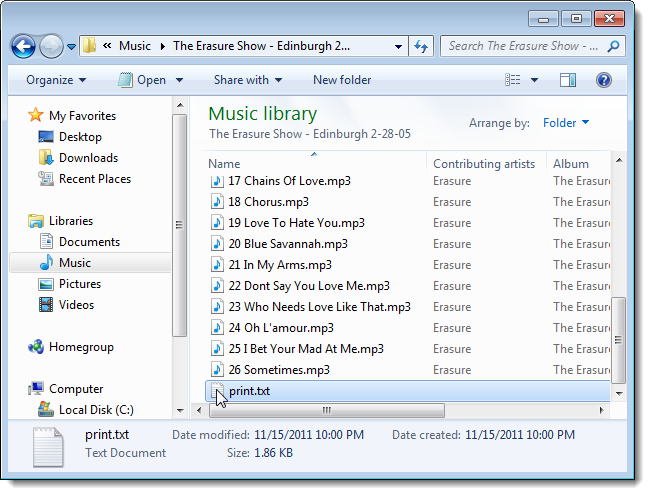Open the Share with menu

(248, 80)
